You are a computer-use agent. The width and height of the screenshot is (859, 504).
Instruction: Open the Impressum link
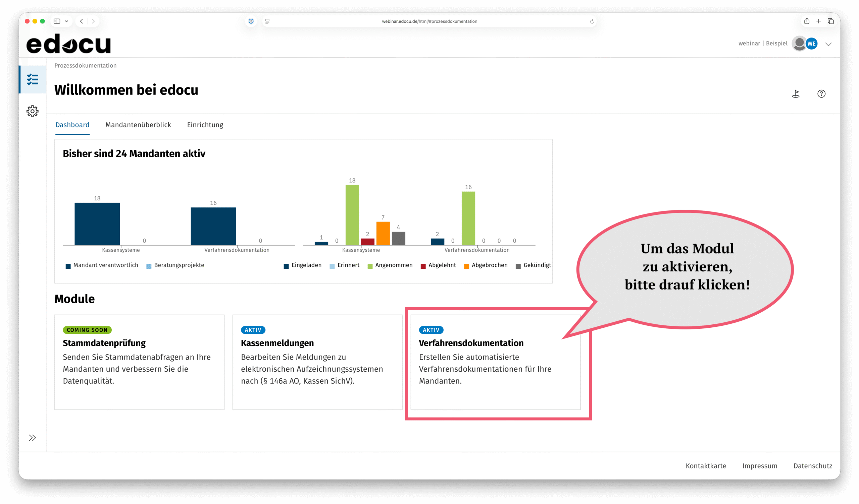point(759,465)
